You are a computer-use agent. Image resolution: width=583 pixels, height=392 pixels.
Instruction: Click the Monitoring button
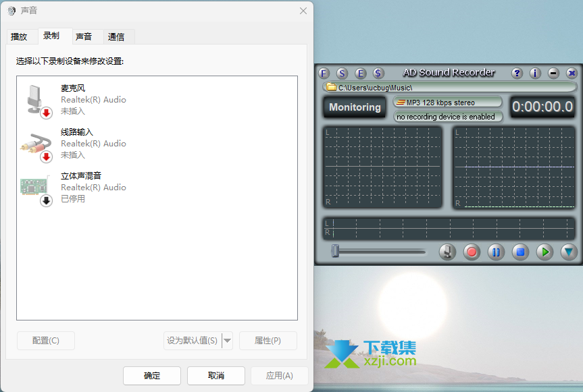355,107
